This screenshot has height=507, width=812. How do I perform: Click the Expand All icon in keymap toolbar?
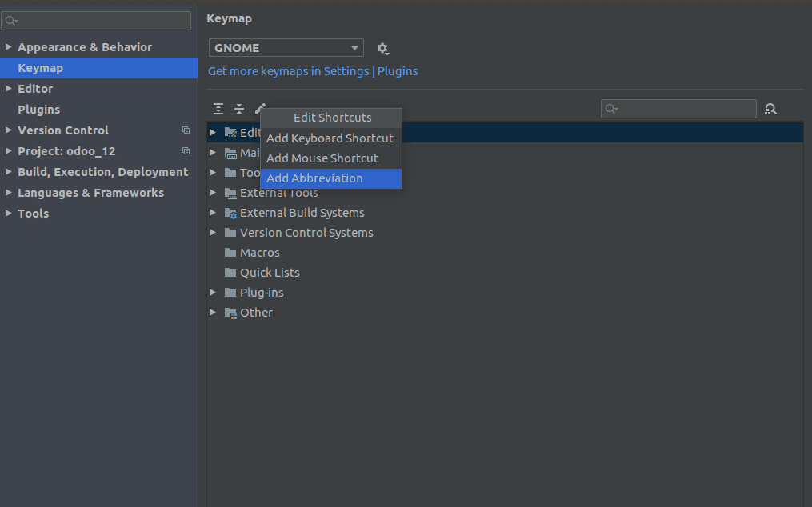(218, 109)
